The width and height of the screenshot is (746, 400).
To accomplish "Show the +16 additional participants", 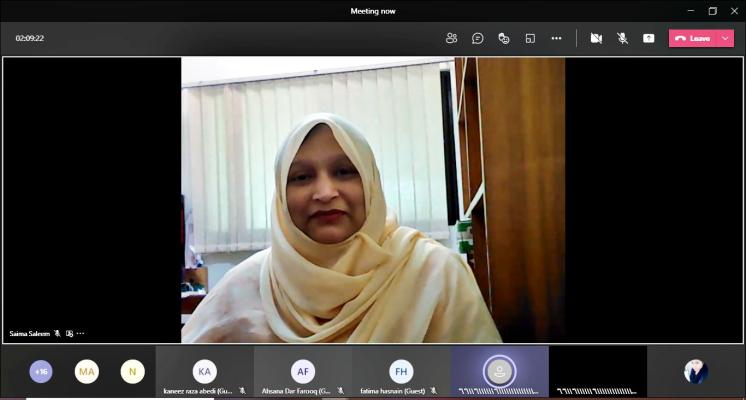I will (41, 372).
